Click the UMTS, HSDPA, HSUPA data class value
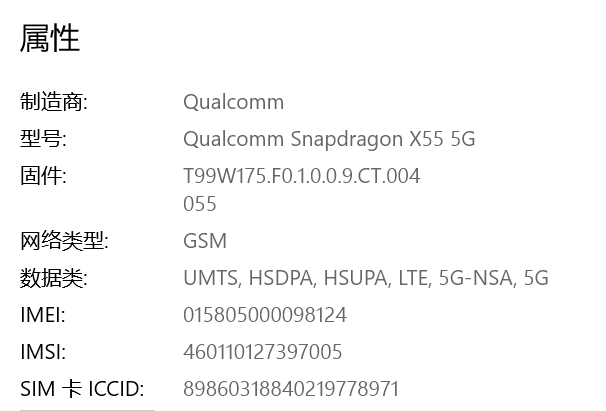Image resolution: width=606 pixels, height=411 pixels. pos(366,278)
